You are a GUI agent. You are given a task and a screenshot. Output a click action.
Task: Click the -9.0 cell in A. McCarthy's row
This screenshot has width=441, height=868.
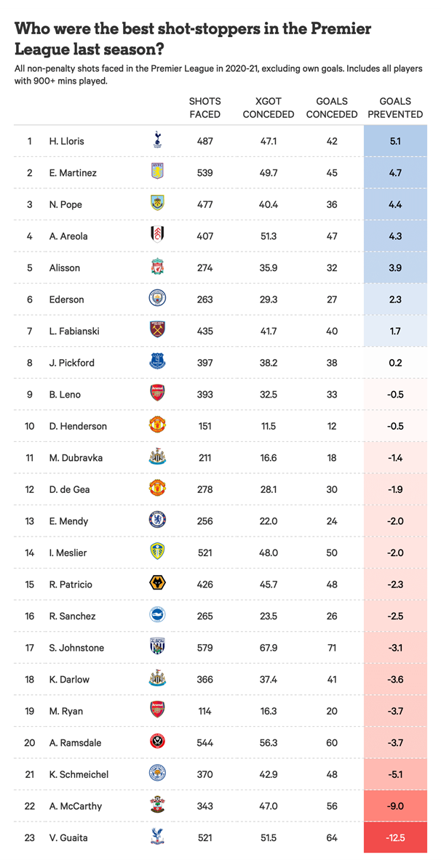coord(395,805)
